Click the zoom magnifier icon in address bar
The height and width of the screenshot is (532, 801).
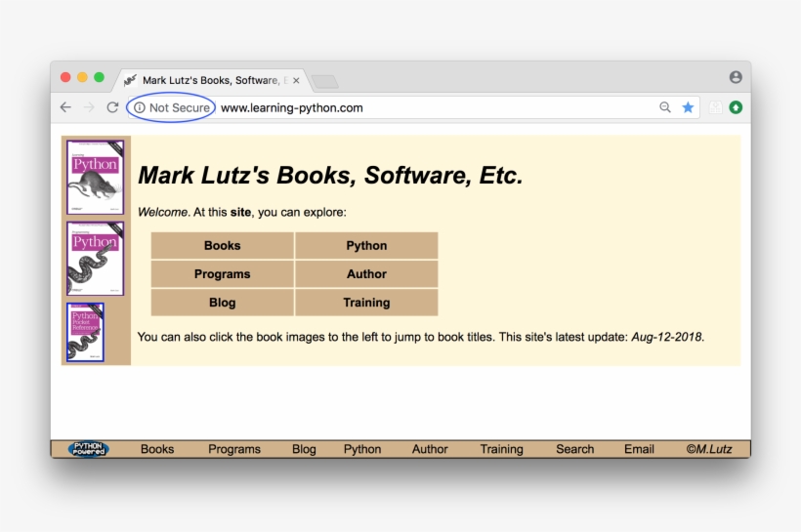[665, 107]
